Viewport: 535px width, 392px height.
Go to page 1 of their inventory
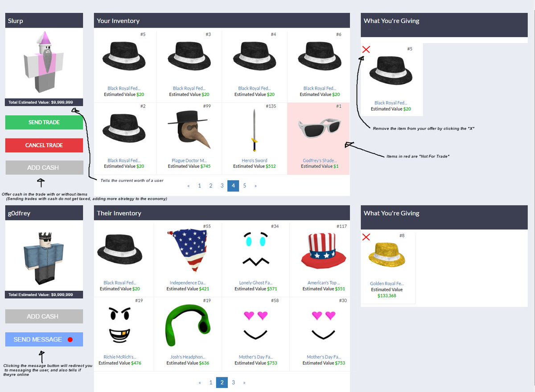[211, 383]
